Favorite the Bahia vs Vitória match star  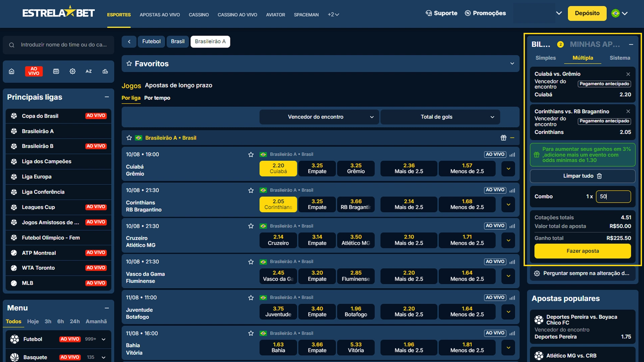251,333
